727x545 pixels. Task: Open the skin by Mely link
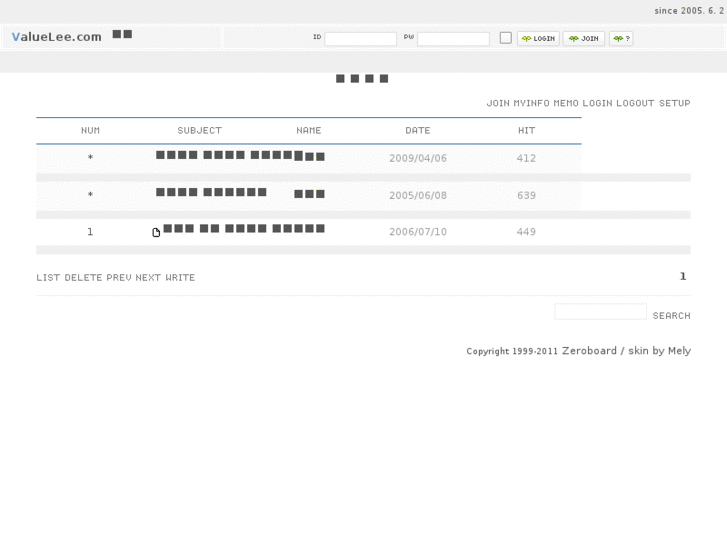pos(659,351)
